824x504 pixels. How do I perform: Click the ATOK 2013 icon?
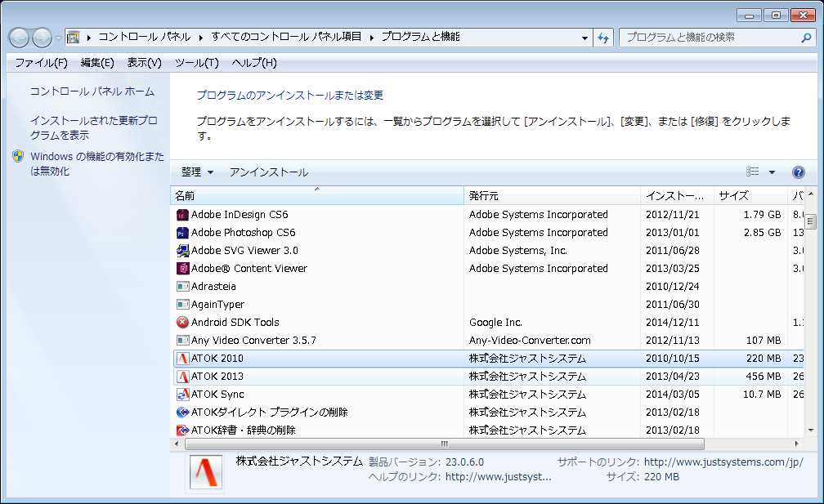coord(182,377)
